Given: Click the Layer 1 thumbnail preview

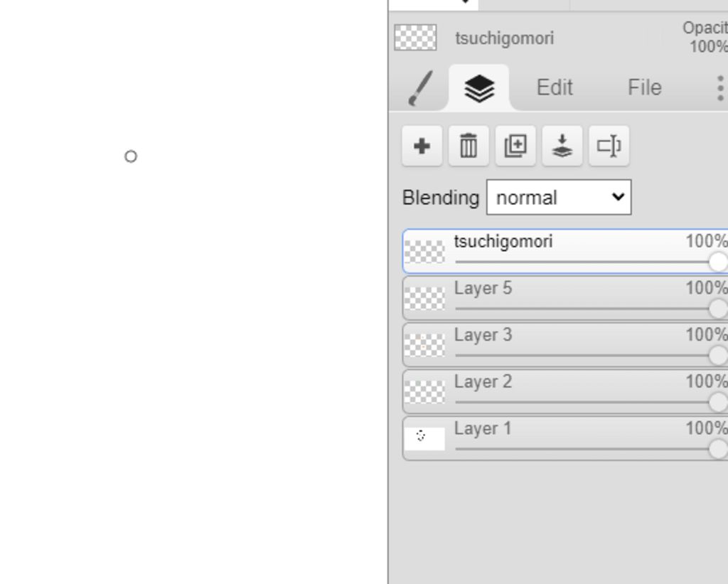Looking at the screenshot, I should coord(424,439).
